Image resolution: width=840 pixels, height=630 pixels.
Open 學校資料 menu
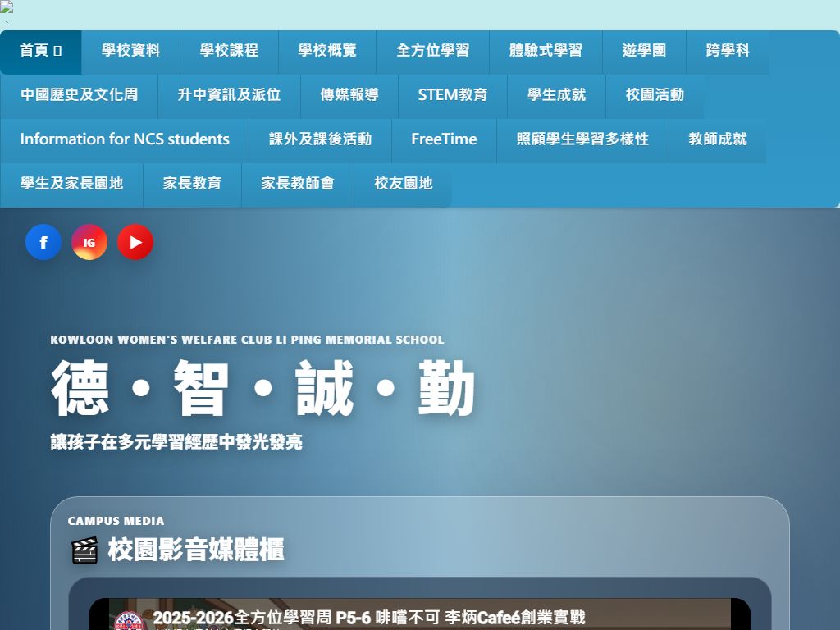pyautogui.click(x=130, y=52)
